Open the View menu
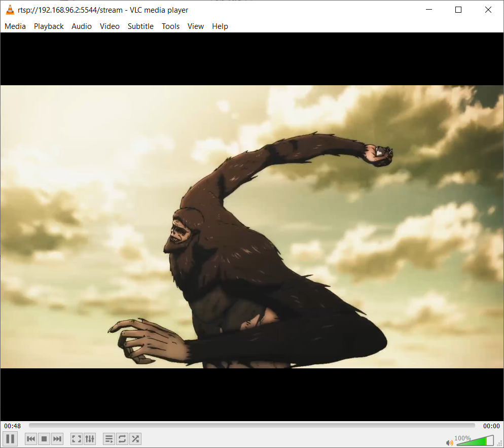Viewport: 504px width, 448px height. click(195, 26)
